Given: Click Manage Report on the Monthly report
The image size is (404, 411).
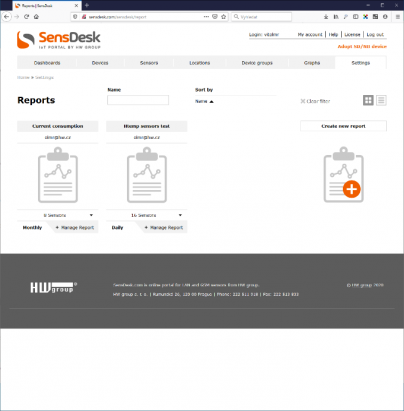Looking at the screenshot, I should coord(75,227).
